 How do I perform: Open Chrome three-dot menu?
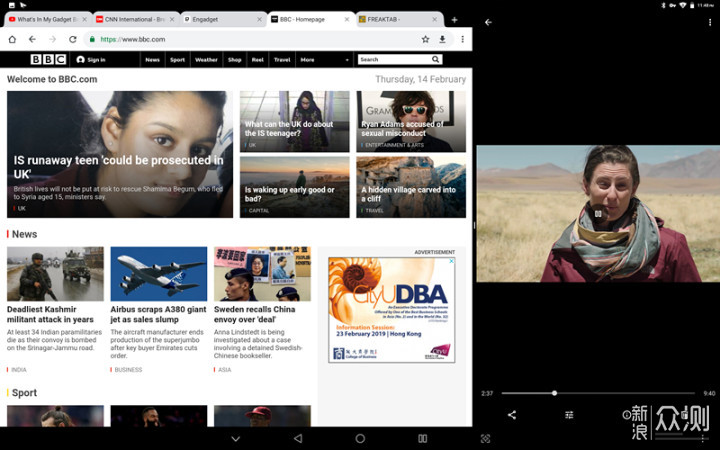[x=462, y=39]
